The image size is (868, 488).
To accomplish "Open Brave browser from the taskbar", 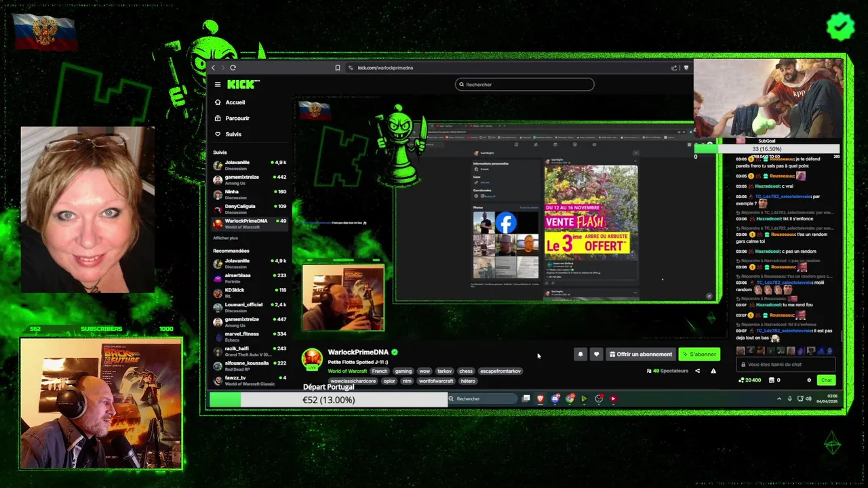I will pyautogui.click(x=540, y=399).
